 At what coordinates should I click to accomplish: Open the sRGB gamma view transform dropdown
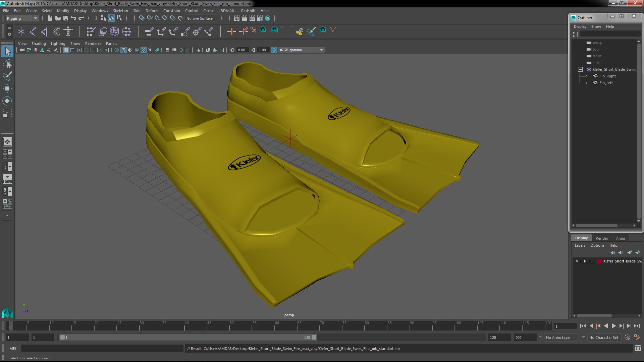coord(321,50)
